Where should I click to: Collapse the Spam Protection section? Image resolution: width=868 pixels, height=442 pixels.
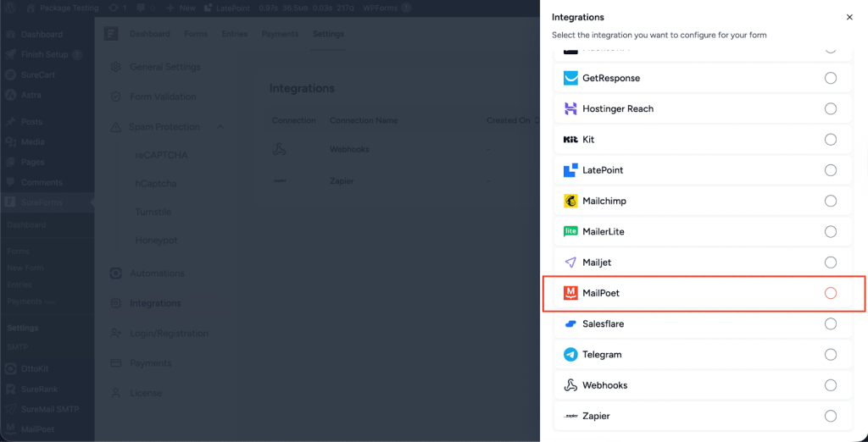point(220,127)
